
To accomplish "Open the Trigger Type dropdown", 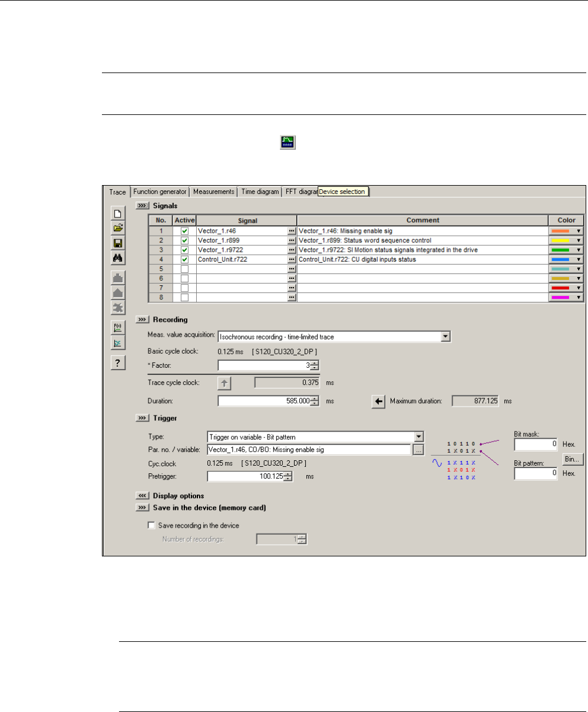I will click(419, 437).
